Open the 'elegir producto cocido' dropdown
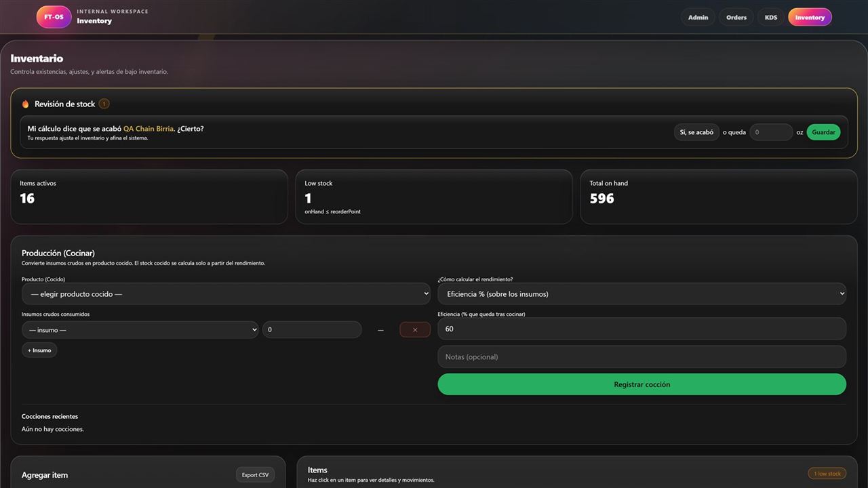Viewport: 868px width, 488px height. pyautogui.click(x=226, y=294)
